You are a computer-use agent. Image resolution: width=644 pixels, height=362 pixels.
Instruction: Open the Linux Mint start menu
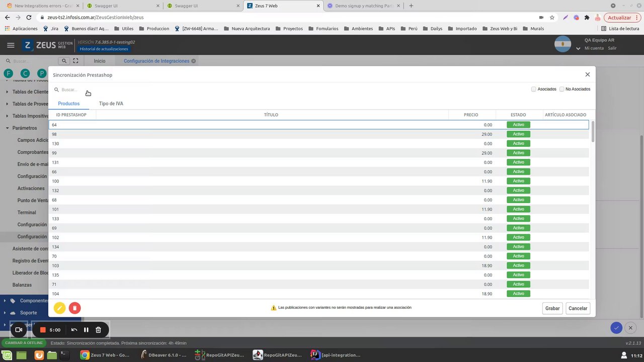pos(8,355)
